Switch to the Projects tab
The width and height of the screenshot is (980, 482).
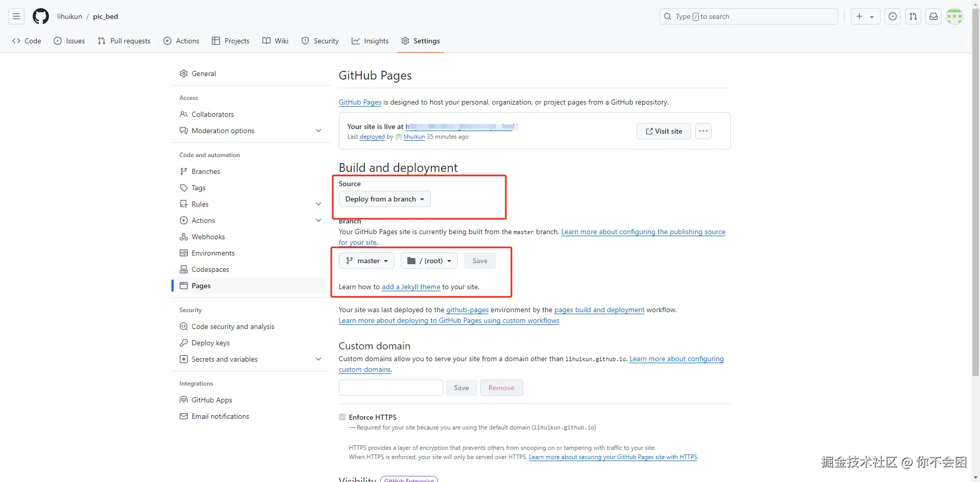click(231, 41)
